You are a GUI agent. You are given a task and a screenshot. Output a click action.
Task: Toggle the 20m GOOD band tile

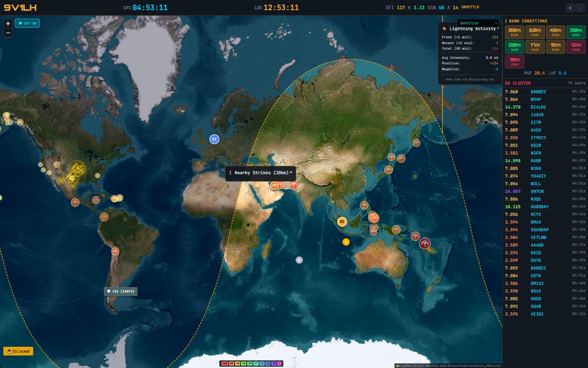coord(514,47)
